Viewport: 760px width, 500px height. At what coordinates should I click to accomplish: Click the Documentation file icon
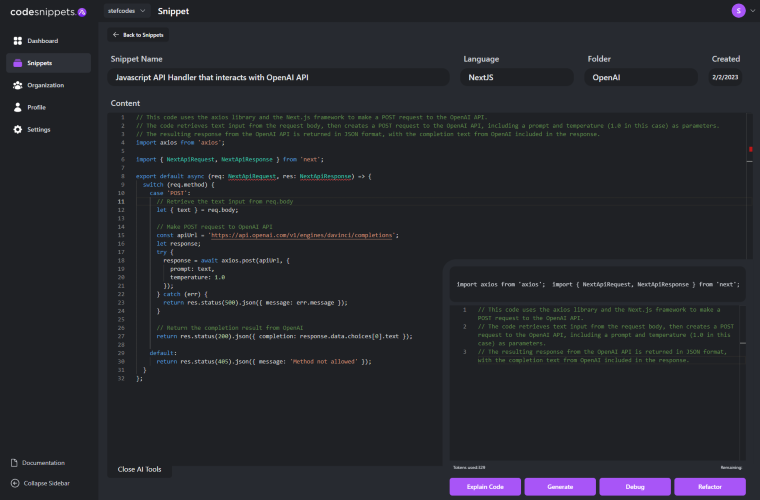[14, 463]
